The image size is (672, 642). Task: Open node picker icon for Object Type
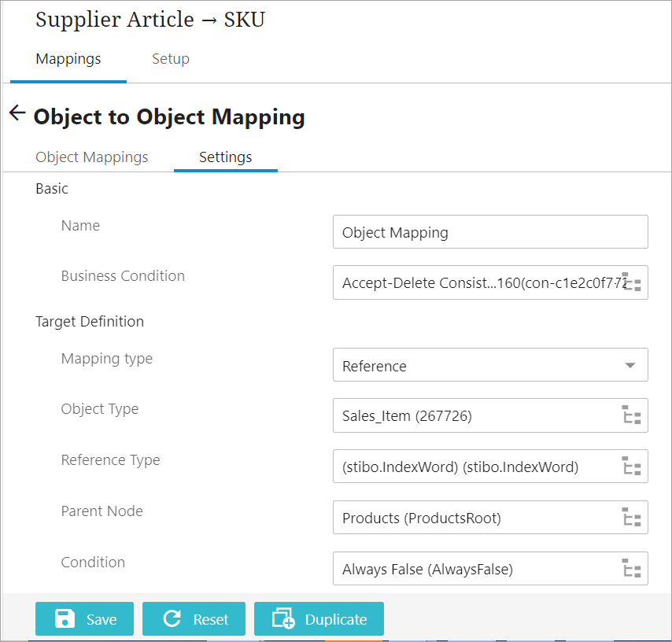point(631,415)
